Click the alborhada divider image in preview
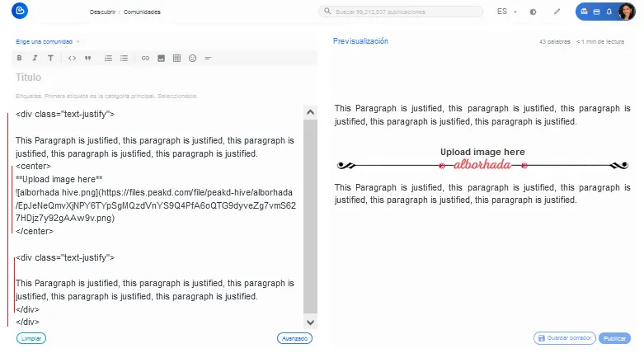644x358 pixels. [482, 165]
